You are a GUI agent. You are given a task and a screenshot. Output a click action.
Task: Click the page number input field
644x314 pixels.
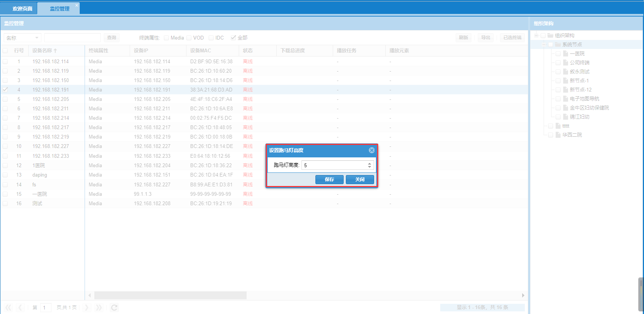tap(45, 308)
